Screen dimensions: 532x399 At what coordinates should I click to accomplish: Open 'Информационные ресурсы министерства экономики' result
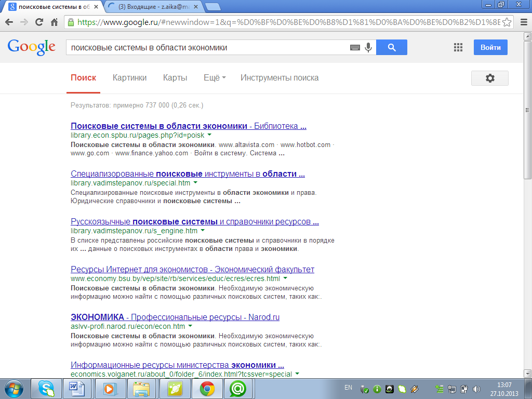(177, 365)
